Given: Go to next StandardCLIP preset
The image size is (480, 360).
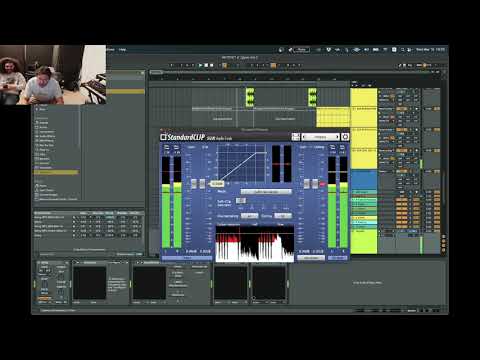Looking at the screenshot, I should 338,137.
